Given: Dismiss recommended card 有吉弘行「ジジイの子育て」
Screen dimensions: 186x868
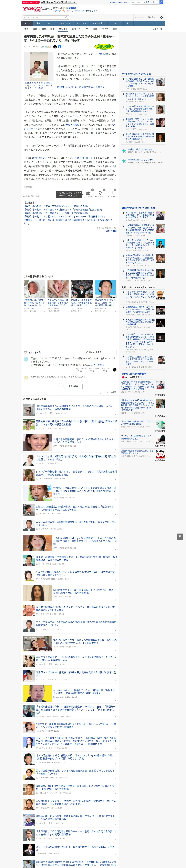Looking at the screenshot, I should click(115, 311).
